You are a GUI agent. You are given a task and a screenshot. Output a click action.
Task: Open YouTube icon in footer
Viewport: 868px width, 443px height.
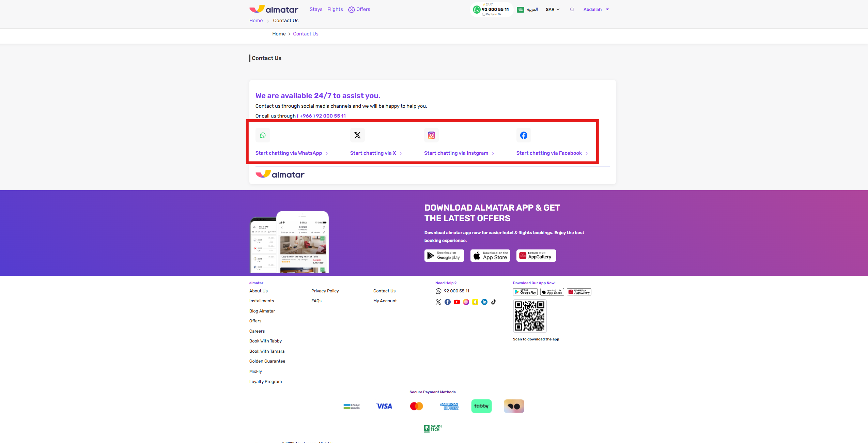pyautogui.click(x=457, y=302)
